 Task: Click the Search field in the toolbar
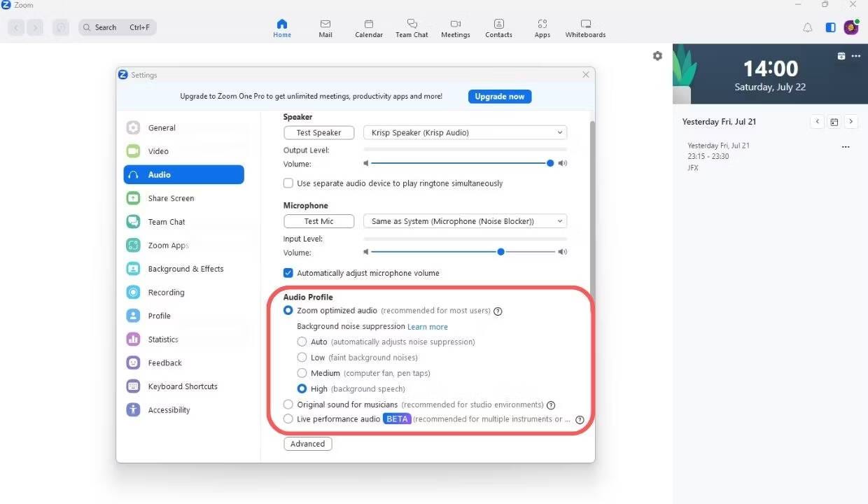pyautogui.click(x=118, y=28)
